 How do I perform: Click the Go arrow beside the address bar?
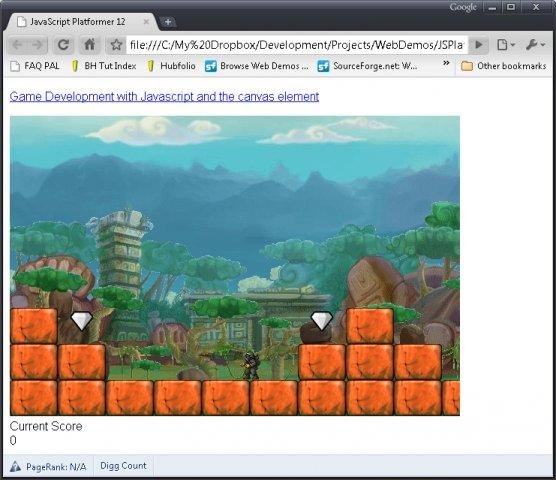479,45
